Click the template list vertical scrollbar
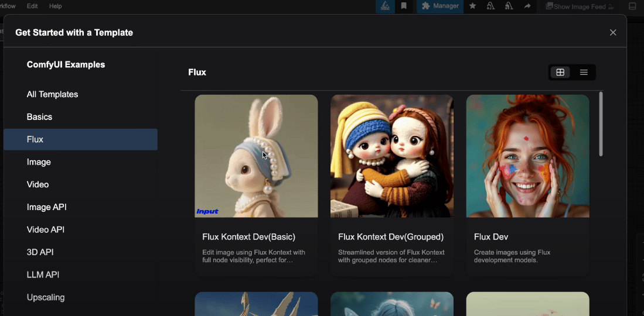 [x=601, y=124]
